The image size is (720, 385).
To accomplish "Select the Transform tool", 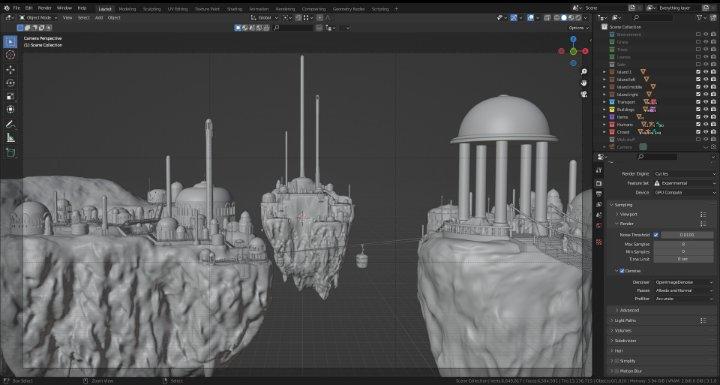I will (x=10, y=110).
